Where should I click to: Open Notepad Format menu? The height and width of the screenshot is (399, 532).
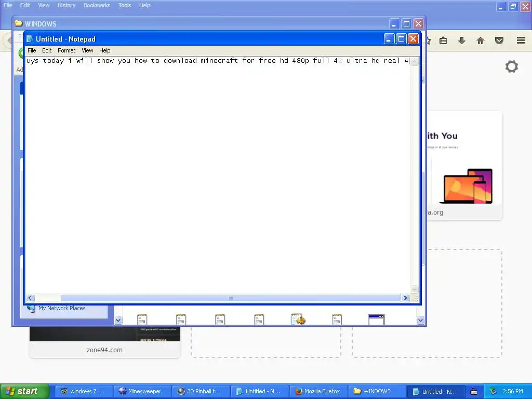(66, 50)
